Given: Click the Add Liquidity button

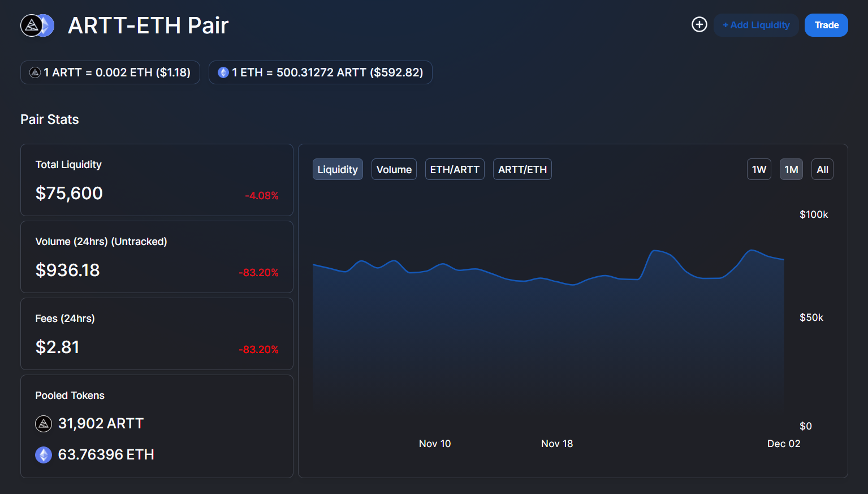Looking at the screenshot, I should pyautogui.click(x=756, y=25).
